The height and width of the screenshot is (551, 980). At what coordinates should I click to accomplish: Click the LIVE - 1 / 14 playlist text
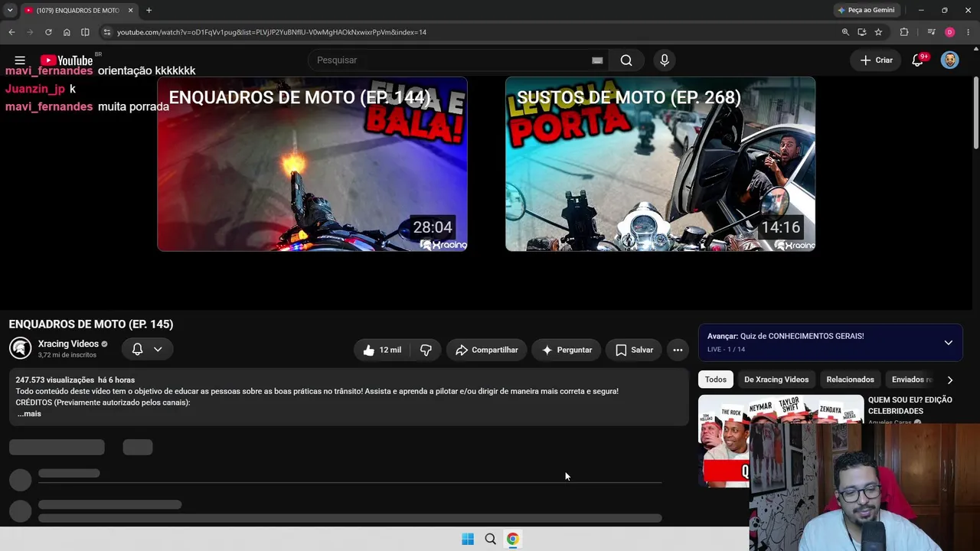tap(726, 350)
